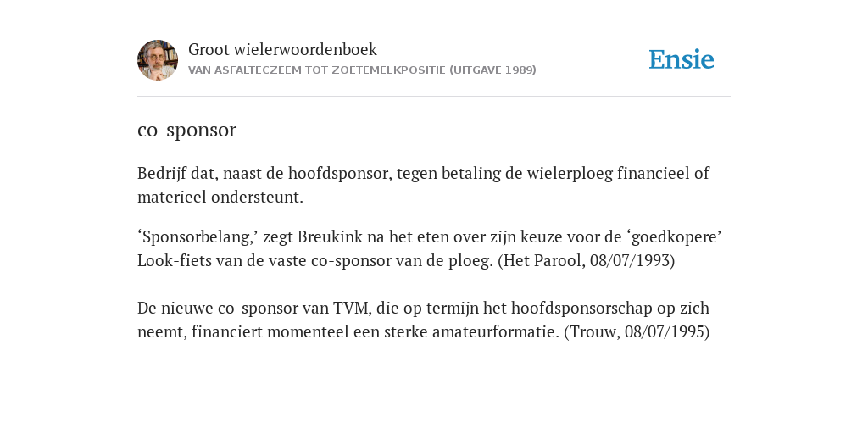
Task: Click the Trouw 08/07/1995 citation
Action: click(x=637, y=331)
